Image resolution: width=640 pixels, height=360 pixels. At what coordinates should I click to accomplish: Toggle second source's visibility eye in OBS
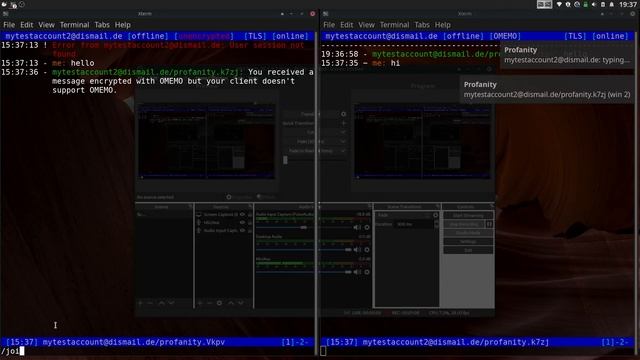click(242, 222)
